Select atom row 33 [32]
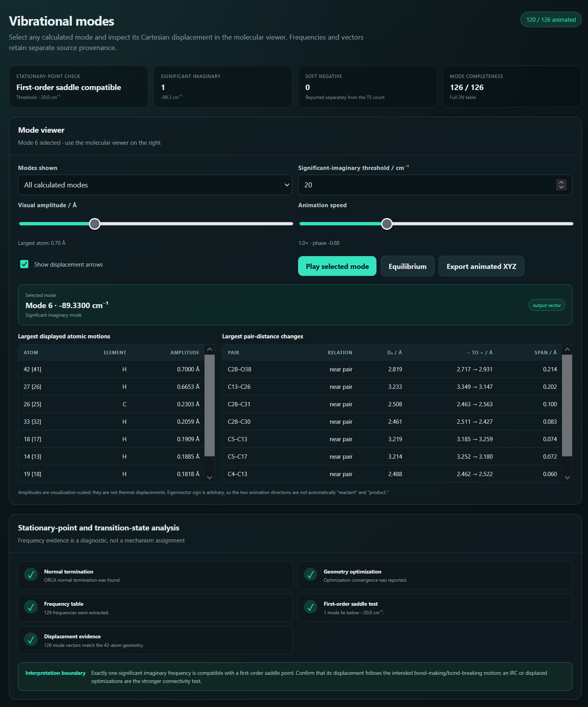The height and width of the screenshot is (707, 588). point(111,422)
